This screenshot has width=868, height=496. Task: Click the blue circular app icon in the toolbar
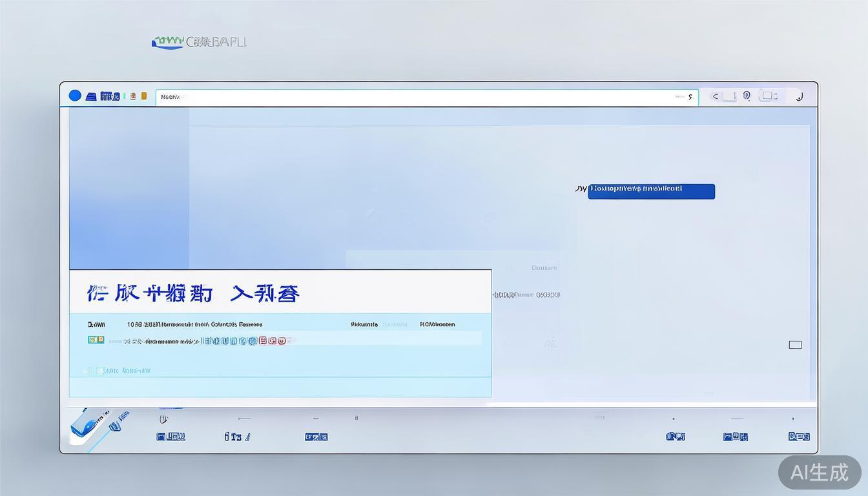[75, 96]
